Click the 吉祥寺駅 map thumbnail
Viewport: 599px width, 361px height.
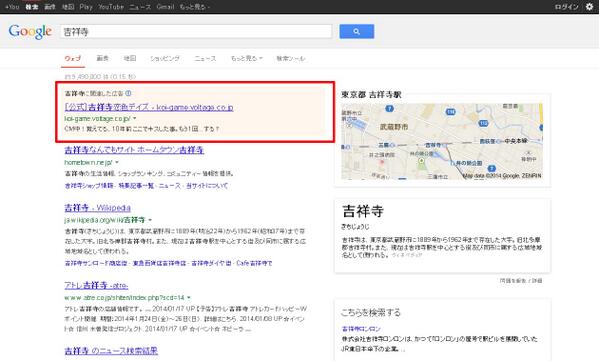pos(442,141)
